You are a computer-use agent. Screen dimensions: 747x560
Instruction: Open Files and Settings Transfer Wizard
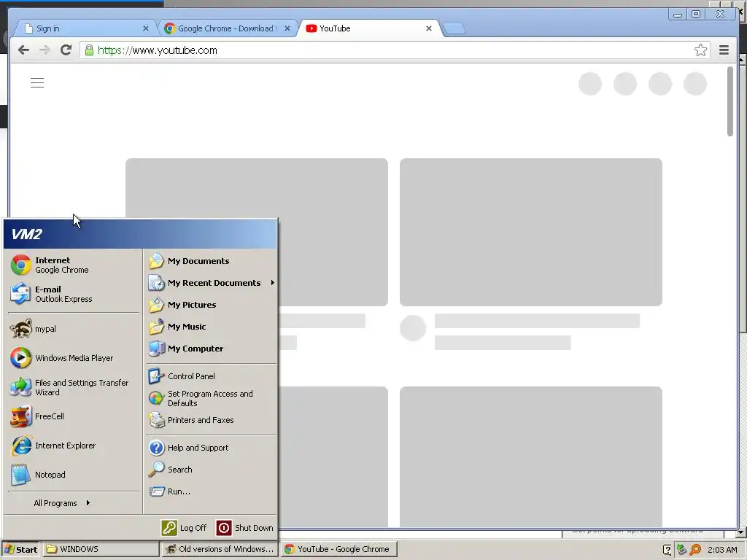pos(74,387)
